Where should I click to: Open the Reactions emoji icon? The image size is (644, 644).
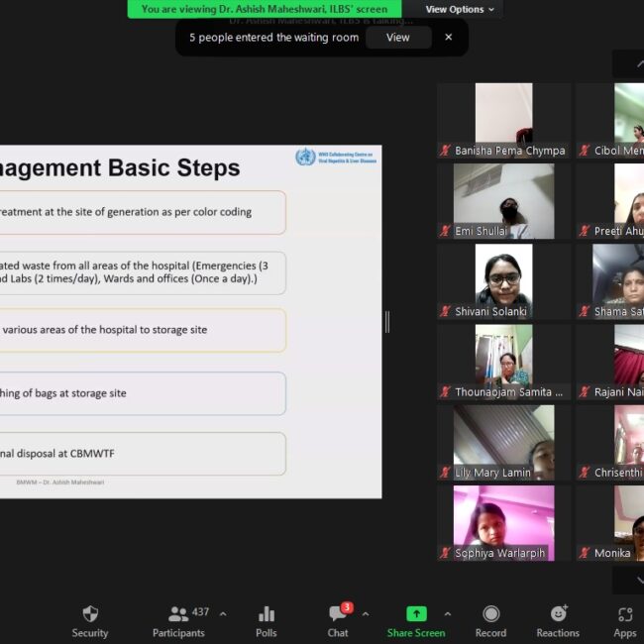point(558,614)
